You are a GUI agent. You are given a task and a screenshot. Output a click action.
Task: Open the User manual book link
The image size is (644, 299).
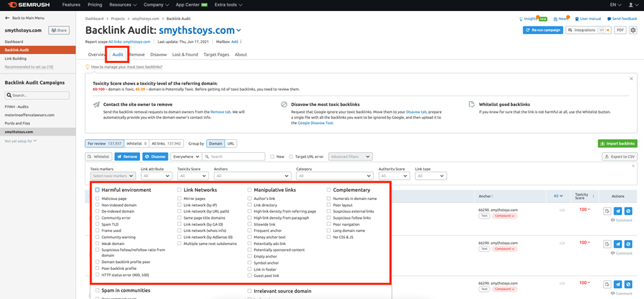point(588,19)
